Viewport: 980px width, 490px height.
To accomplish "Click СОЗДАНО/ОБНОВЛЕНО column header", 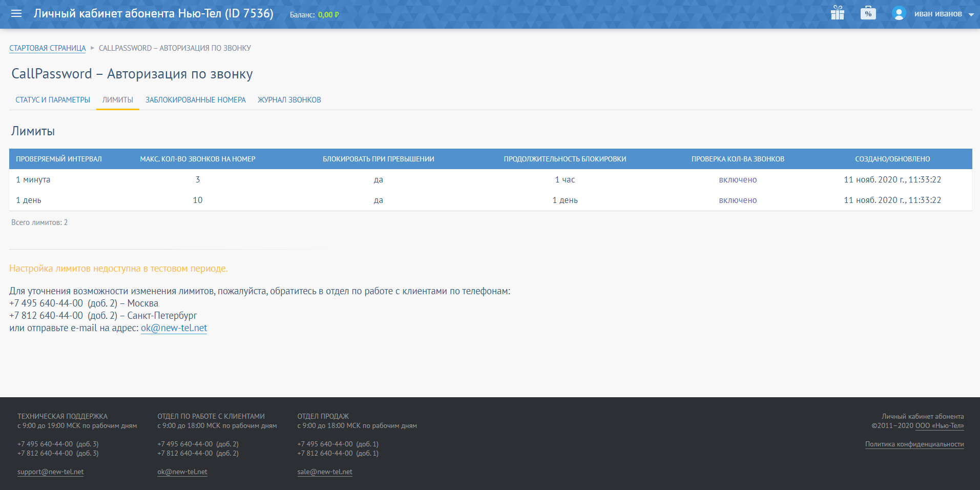I will point(892,159).
